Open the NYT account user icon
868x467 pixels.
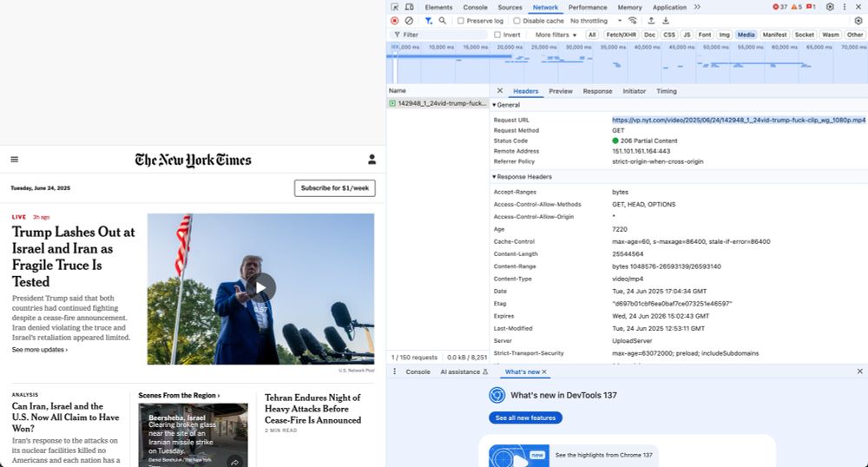click(372, 160)
